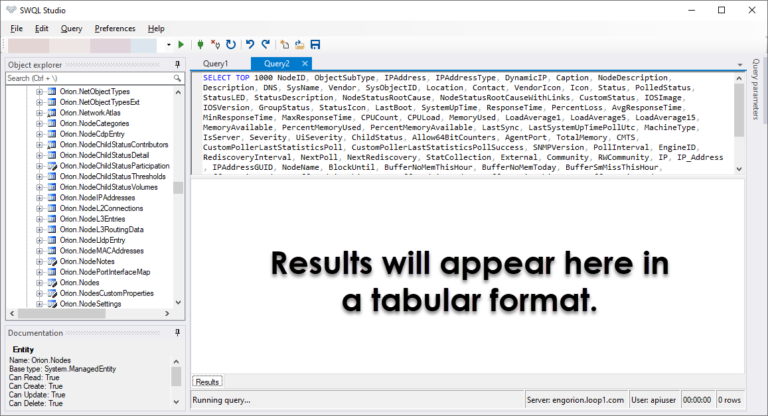
Task: Open the Preferences menu
Action: tap(115, 28)
